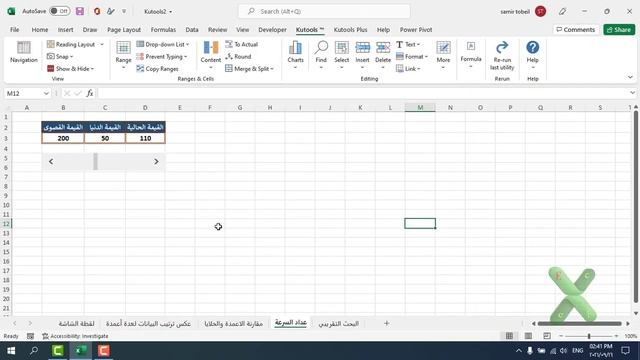Open Windows taskbar search

click(34, 351)
